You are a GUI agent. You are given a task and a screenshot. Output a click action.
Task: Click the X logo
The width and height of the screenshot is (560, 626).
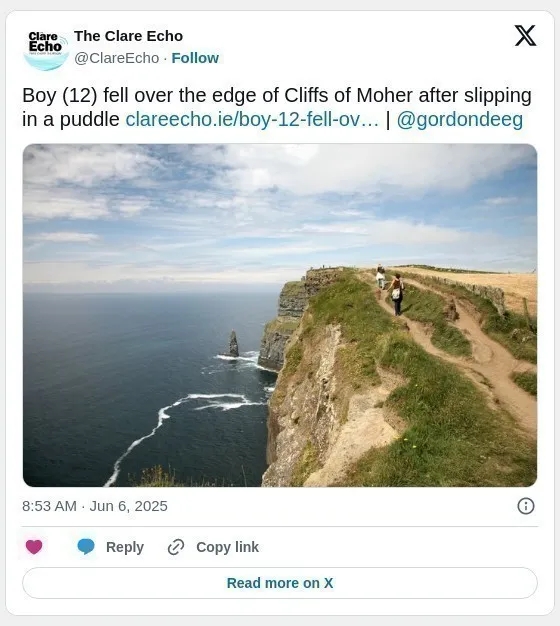[525, 36]
